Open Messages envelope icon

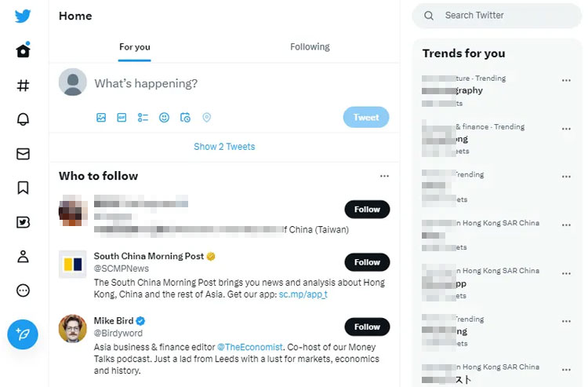[x=23, y=154]
